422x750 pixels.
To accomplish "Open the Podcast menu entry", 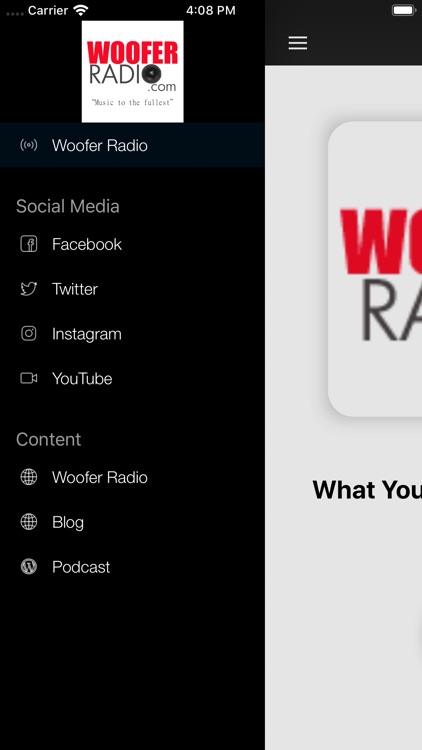I will (x=132, y=567).
